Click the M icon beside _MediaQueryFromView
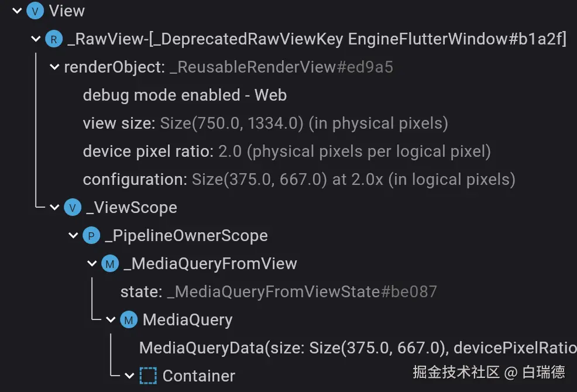Image resolution: width=577 pixels, height=392 pixels. coord(110,264)
